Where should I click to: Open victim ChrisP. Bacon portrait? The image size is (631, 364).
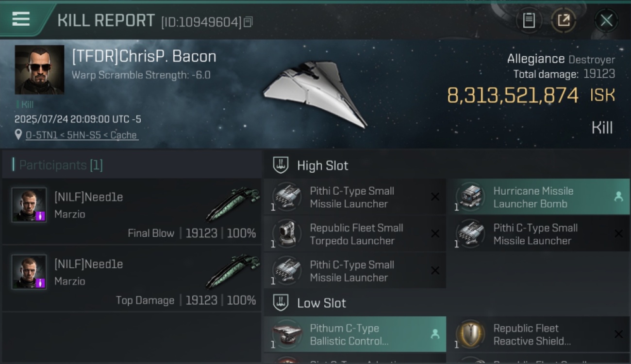pos(39,70)
